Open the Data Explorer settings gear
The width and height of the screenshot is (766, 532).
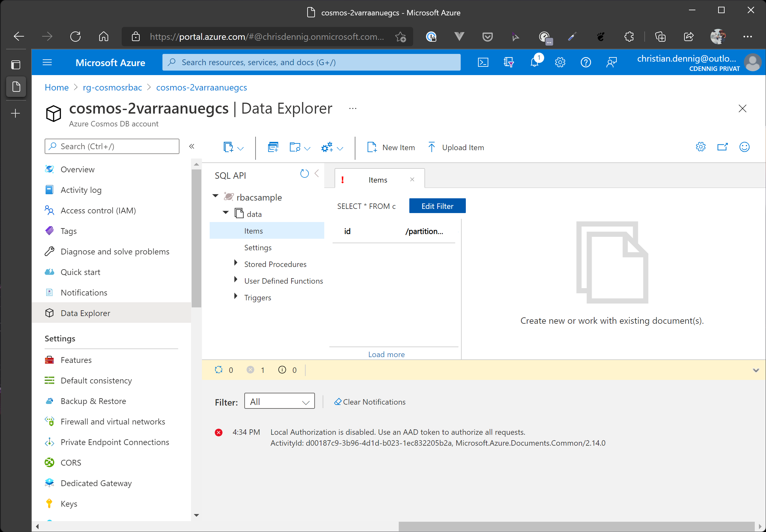pos(700,147)
